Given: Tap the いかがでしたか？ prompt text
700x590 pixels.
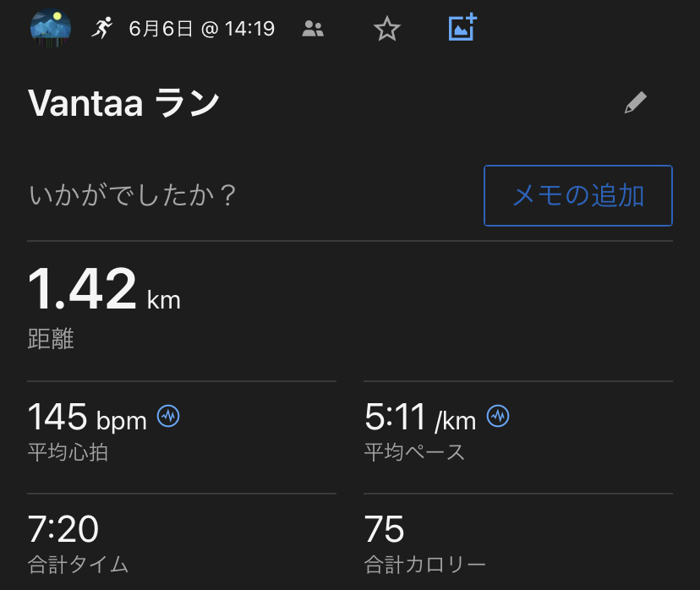Looking at the screenshot, I should 134,196.
